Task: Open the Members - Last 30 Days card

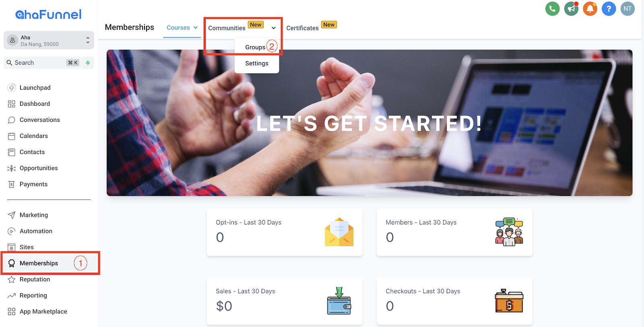Action: click(x=454, y=232)
